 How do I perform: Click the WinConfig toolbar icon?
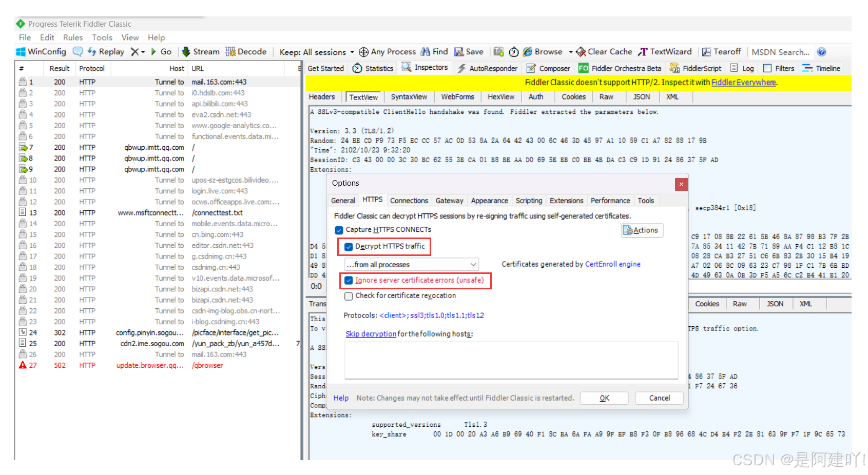point(21,52)
